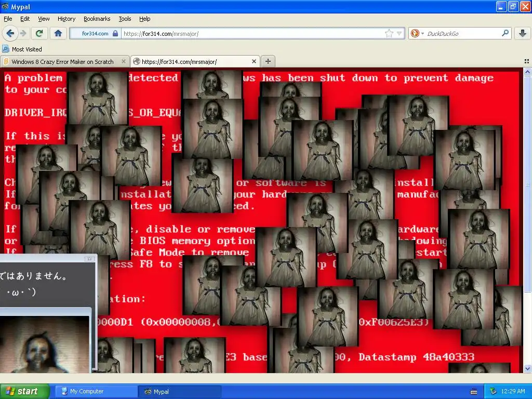
Task: Open the Edit menu
Action: click(25, 19)
